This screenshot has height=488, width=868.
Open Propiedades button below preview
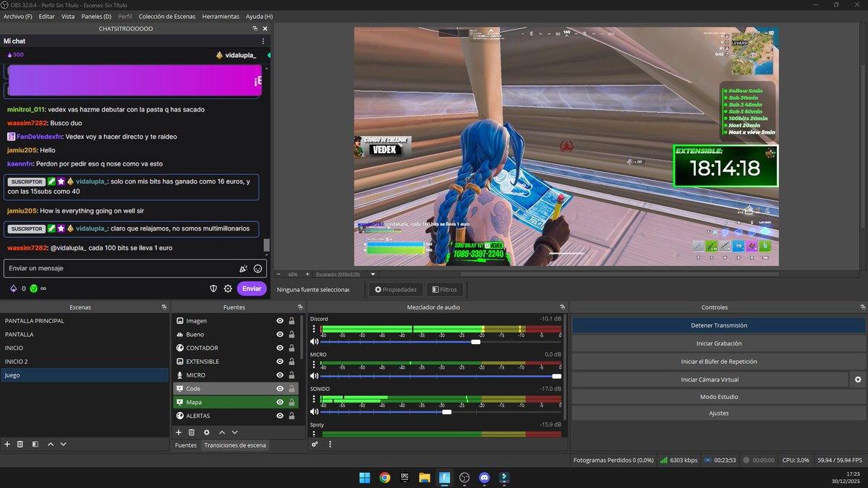click(396, 289)
